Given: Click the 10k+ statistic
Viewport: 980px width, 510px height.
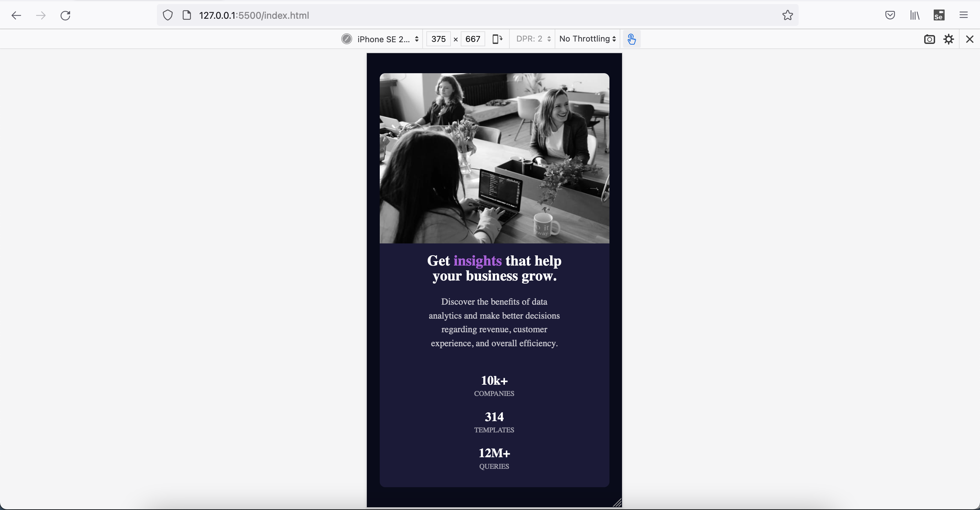Looking at the screenshot, I should click(494, 380).
